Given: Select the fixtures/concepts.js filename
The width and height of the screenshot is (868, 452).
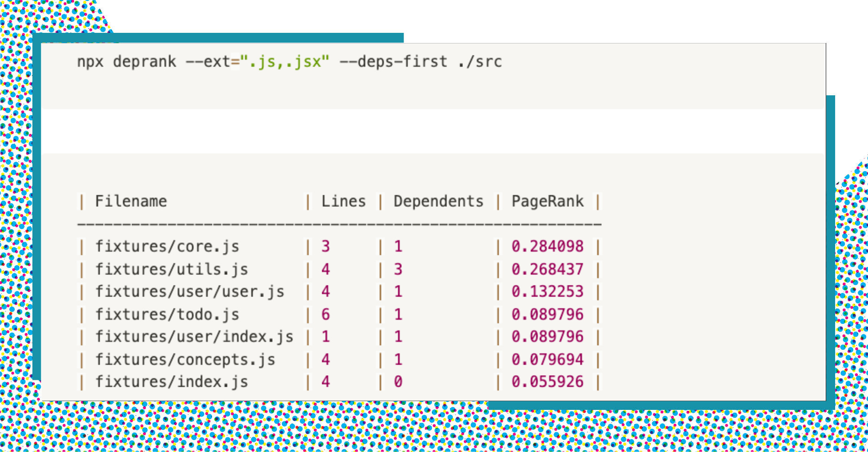Looking at the screenshot, I should point(185,359).
